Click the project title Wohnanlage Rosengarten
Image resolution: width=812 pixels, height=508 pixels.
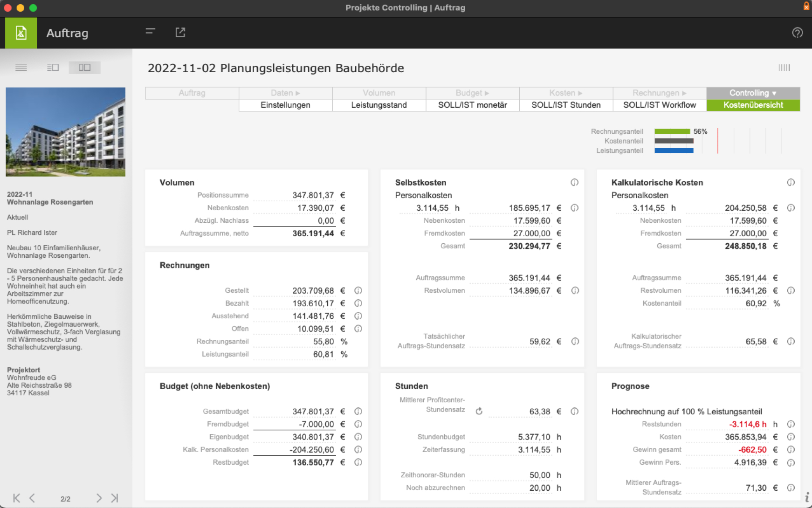[50, 202]
